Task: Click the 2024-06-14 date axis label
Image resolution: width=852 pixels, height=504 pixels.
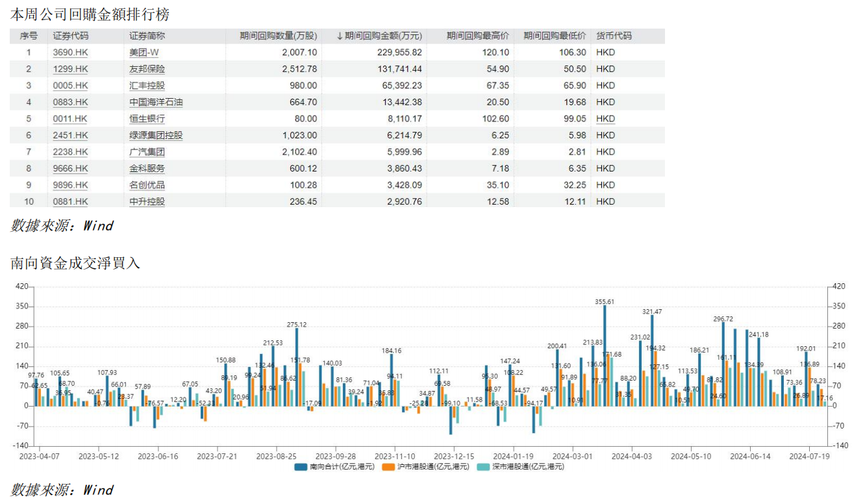Action: click(751, 457)
